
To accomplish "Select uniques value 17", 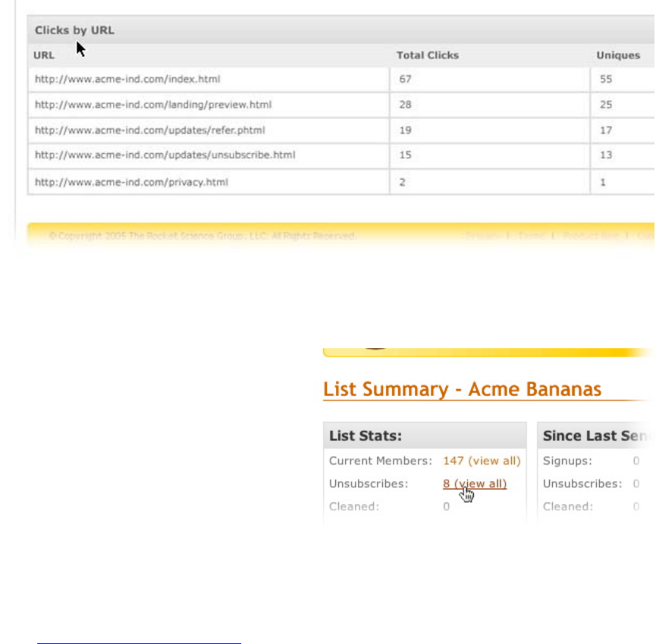I will point(606,130).
